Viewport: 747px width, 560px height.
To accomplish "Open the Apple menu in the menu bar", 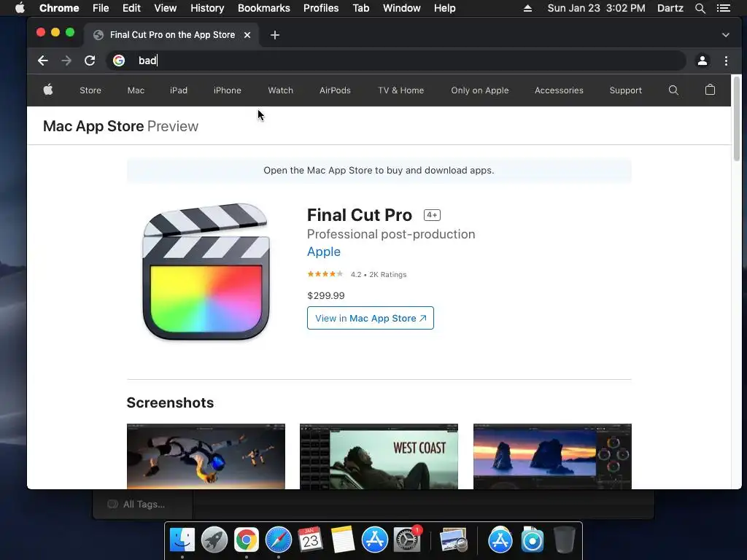I will [20, 8].
